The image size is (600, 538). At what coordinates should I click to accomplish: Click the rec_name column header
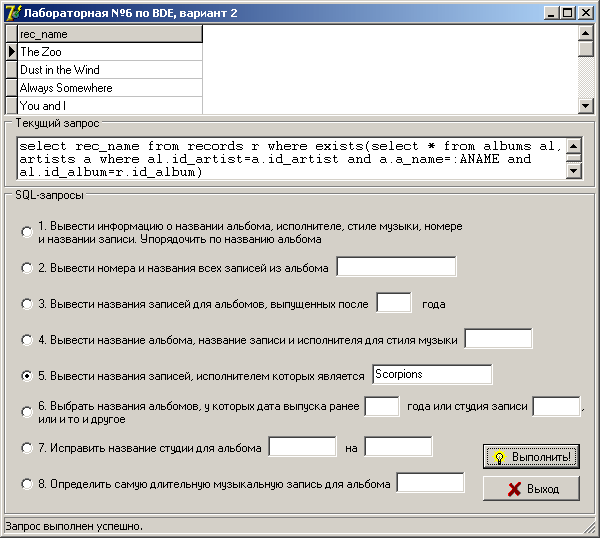coord(110,34)
